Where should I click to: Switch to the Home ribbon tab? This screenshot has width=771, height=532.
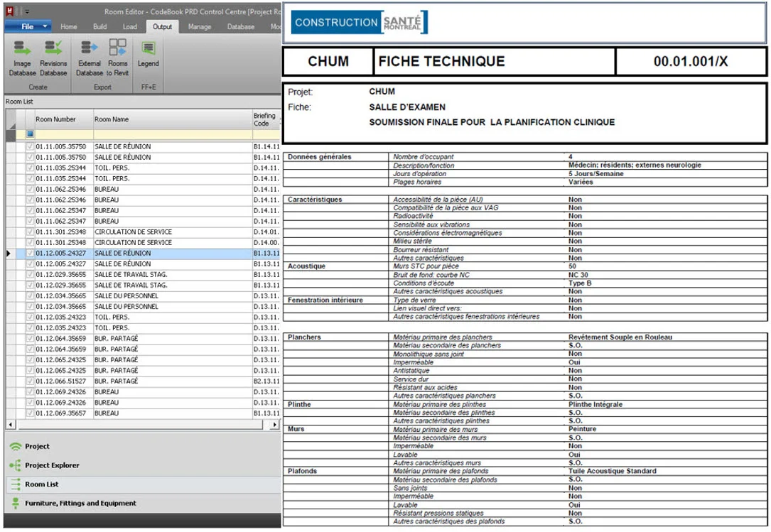[x=69, y=26]
